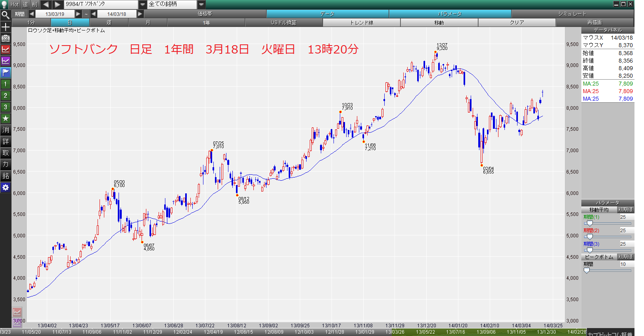Select the 1年 range button
This screenshot has height=336, width=644.
click(x=206, y=23)
